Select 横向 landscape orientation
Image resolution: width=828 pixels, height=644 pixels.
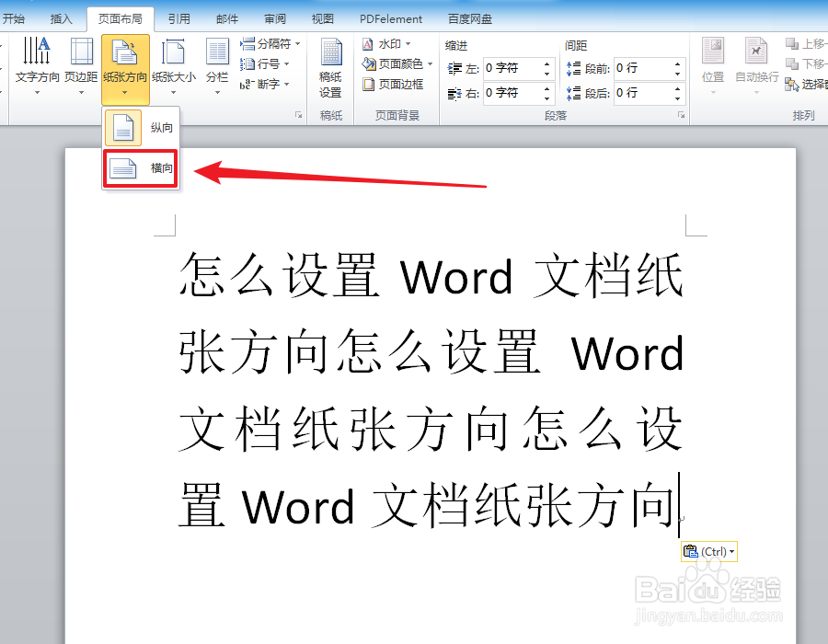141,168
